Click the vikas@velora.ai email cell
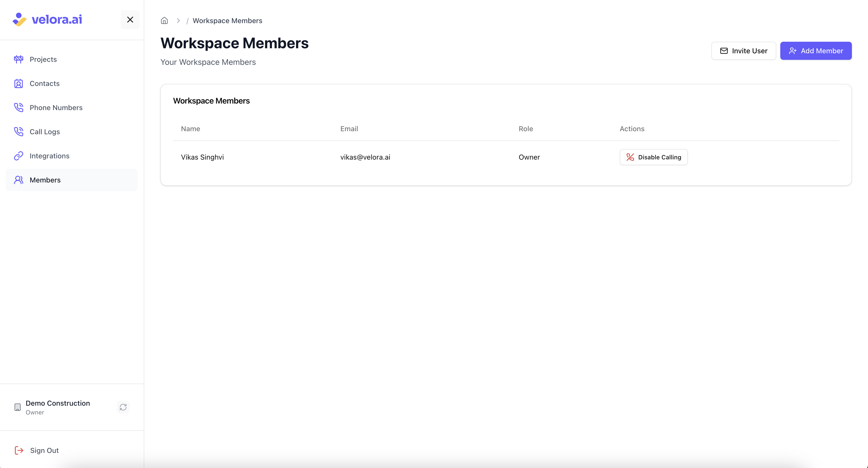 pyautogui.click(x=365, y=157)
